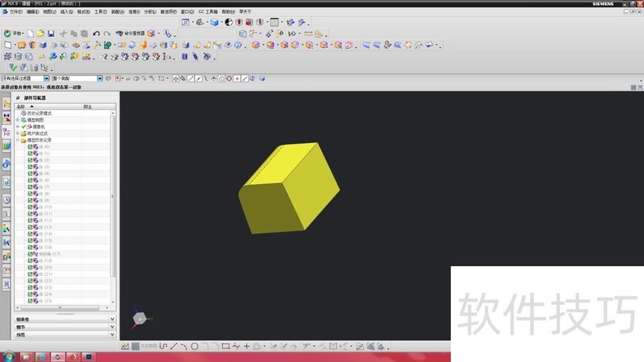
Task: Click the yellow block model in viewport
Action: click(289, 189)
